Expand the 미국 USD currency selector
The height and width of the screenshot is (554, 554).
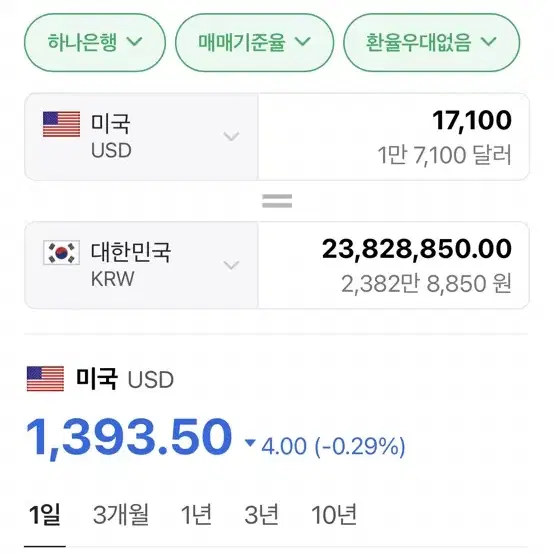141,137
